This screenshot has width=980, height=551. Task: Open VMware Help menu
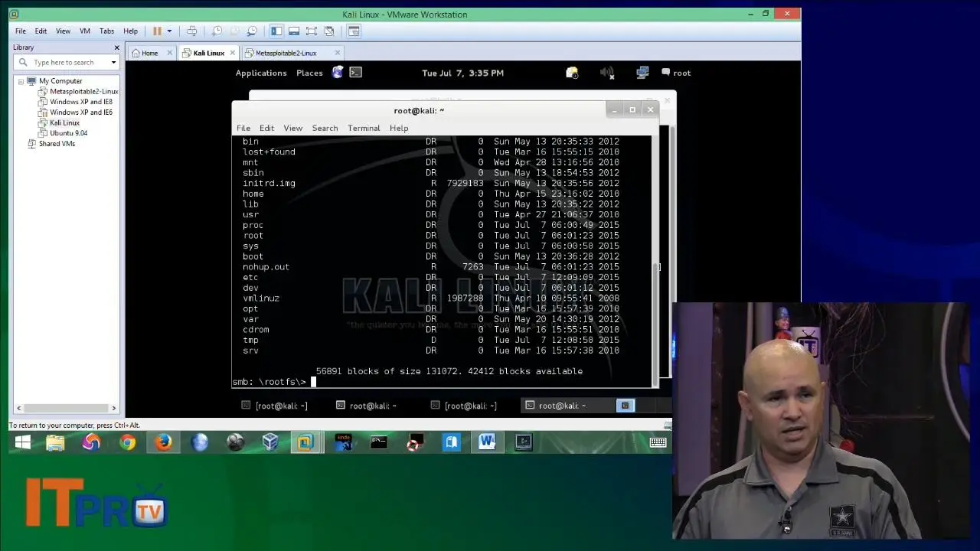131,31
